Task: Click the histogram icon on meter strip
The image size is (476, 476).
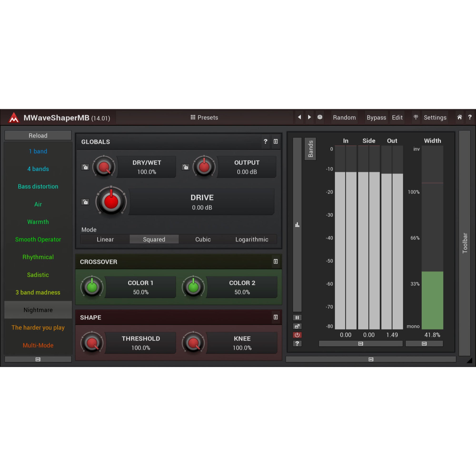Action: point(297,225)
